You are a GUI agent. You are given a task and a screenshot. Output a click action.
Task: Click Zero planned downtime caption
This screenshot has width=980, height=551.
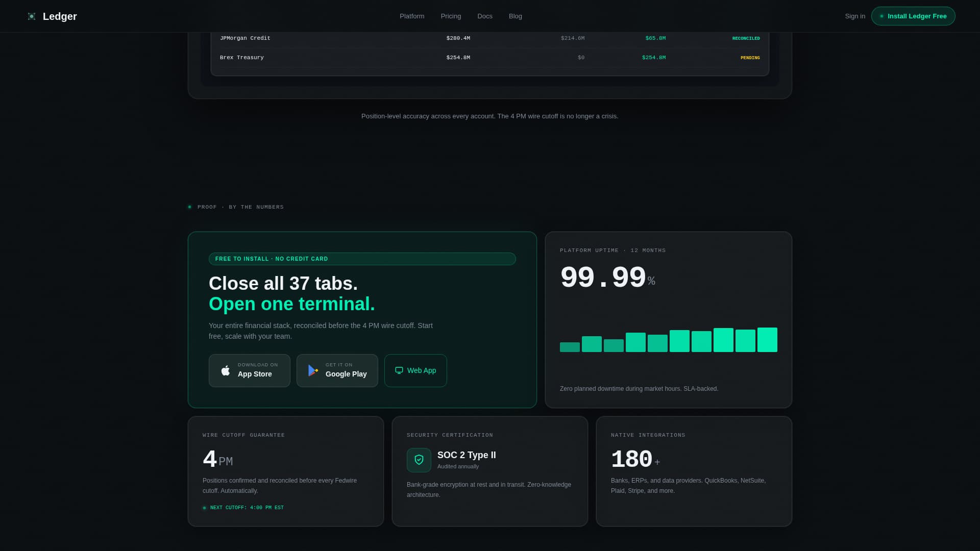(x=639, y=389)
